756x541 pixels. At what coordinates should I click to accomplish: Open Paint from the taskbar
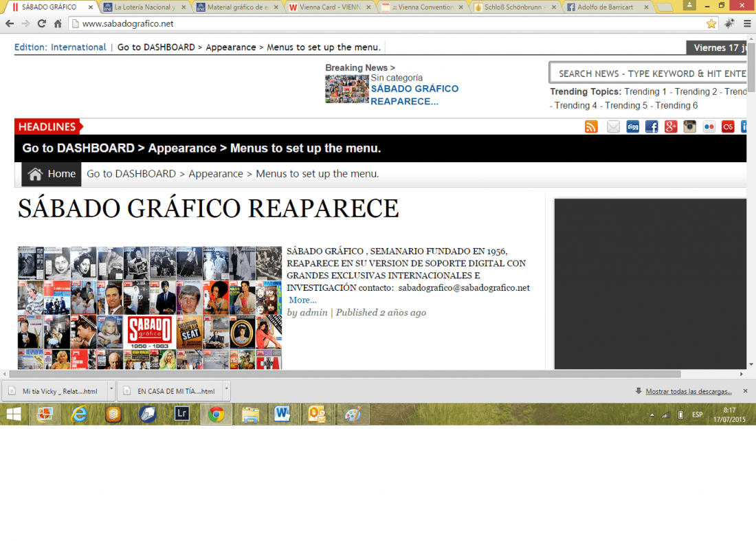point(353,415)
